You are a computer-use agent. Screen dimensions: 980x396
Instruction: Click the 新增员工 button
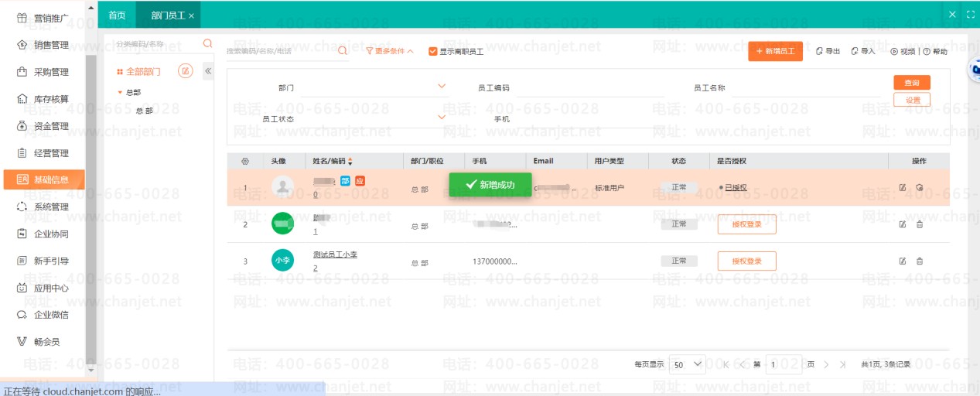point(775,51)
